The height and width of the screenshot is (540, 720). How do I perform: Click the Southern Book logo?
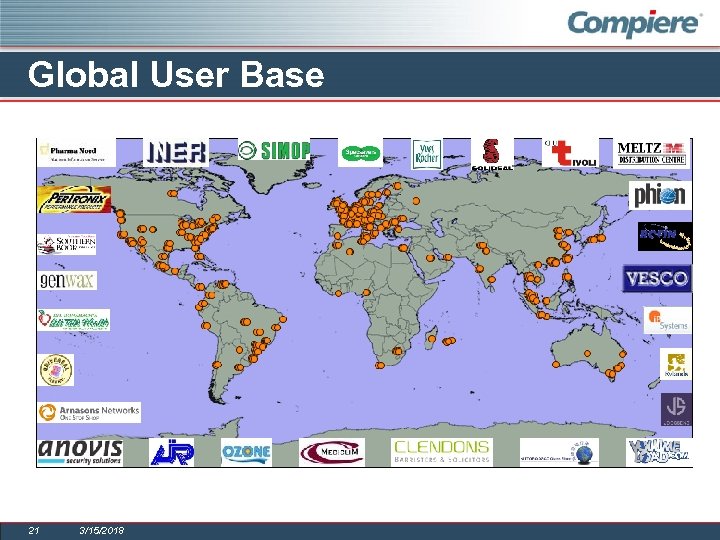67,245
